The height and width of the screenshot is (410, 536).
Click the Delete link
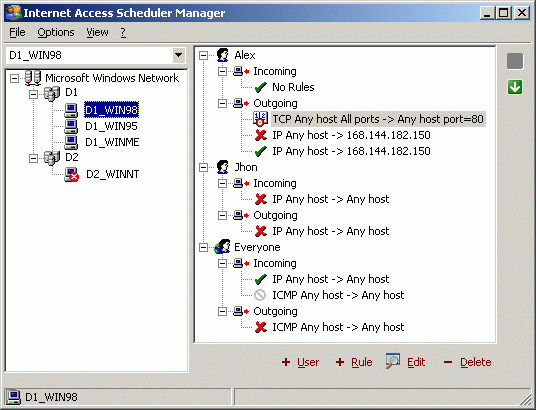(467, 362)
